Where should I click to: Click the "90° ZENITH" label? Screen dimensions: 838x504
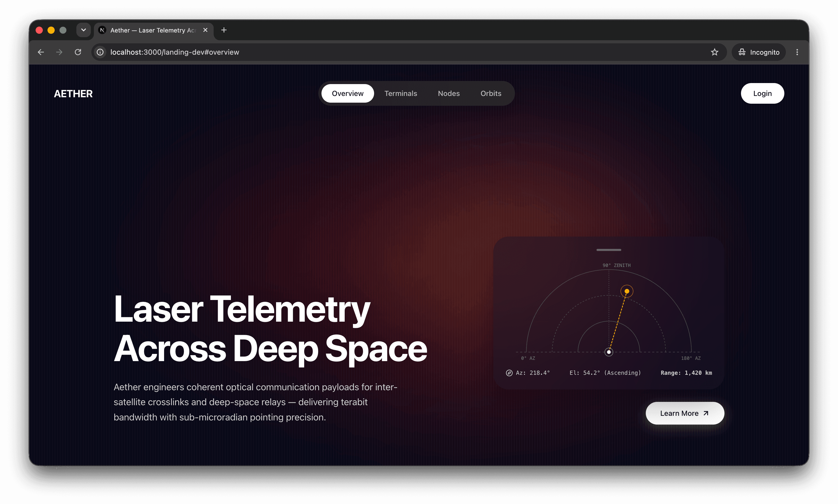(616, 265)
